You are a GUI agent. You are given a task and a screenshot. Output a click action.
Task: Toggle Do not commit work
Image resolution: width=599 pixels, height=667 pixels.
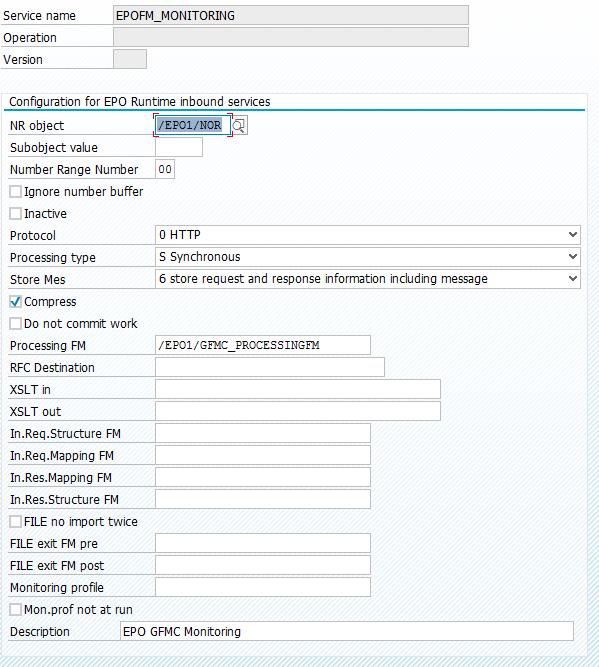[x=16, y=324]
